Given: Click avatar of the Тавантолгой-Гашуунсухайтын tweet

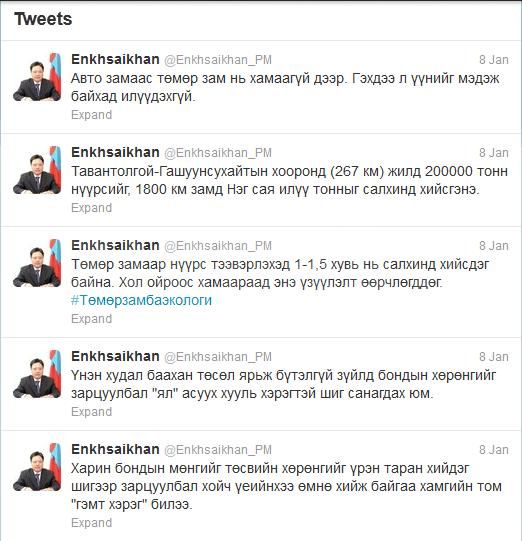Looking at the screenshot, I should coord(37,170).
